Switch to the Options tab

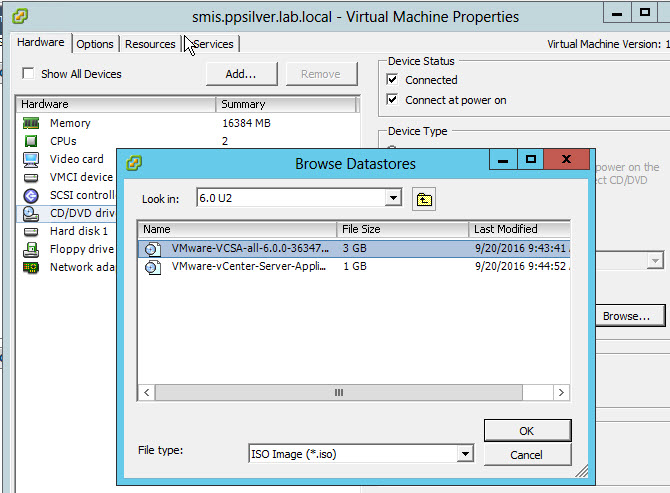click(x=95, y=44)
